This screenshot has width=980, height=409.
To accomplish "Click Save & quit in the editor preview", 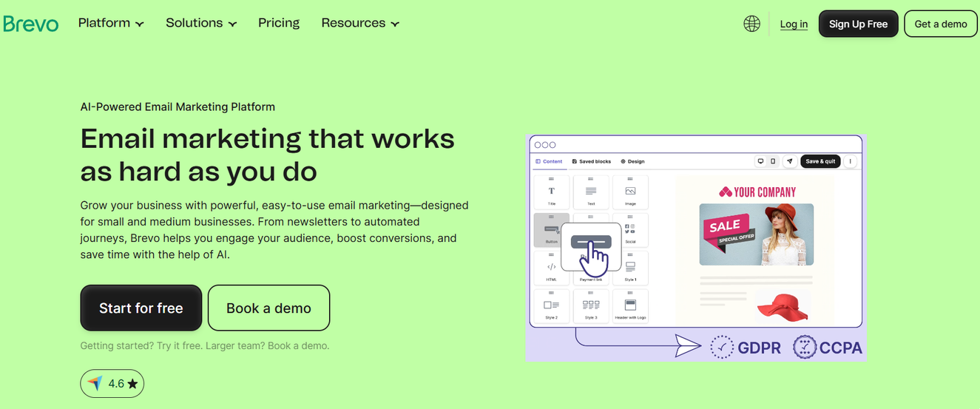I will tap(820, 161).
